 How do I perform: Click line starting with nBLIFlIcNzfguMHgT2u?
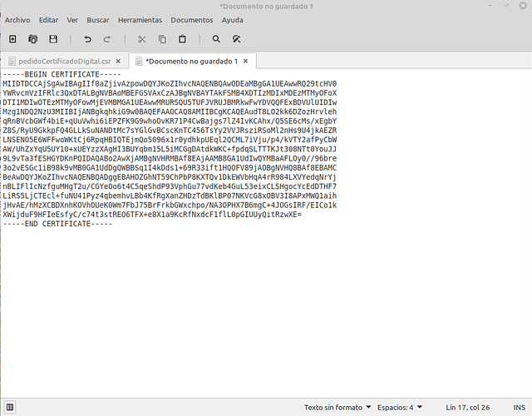tap(170, 186)
